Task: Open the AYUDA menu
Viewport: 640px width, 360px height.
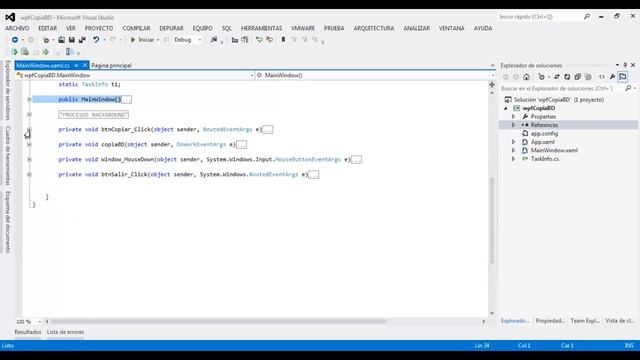Action: coord(483,28)
